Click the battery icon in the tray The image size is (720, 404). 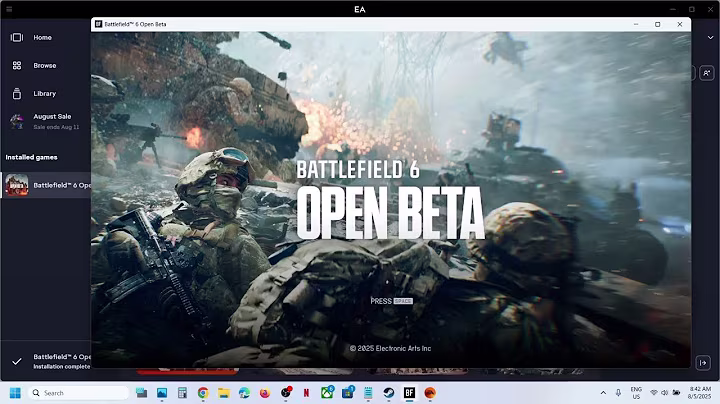(676, 393)
